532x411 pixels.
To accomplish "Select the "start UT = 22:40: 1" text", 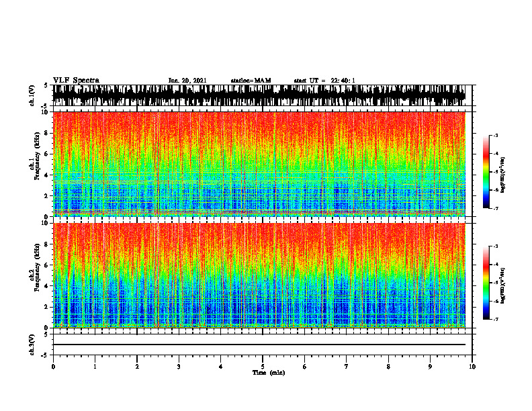I will (324, 81).
